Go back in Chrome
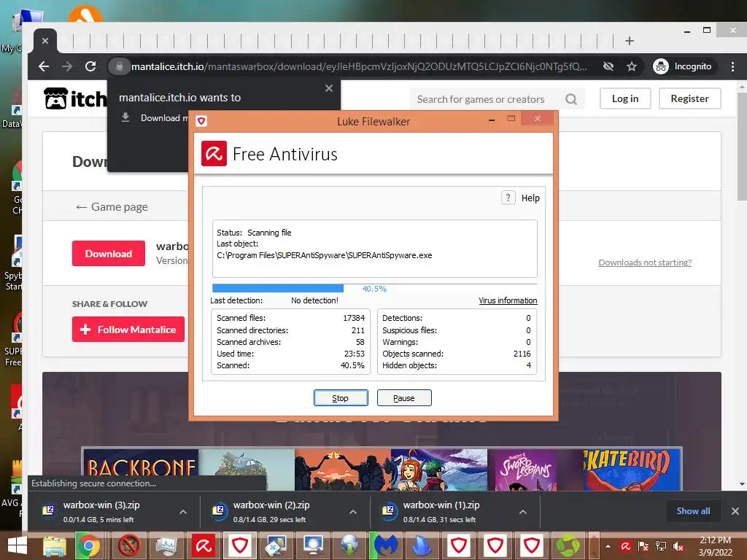The image size is (747, 560). coord(44,66)
